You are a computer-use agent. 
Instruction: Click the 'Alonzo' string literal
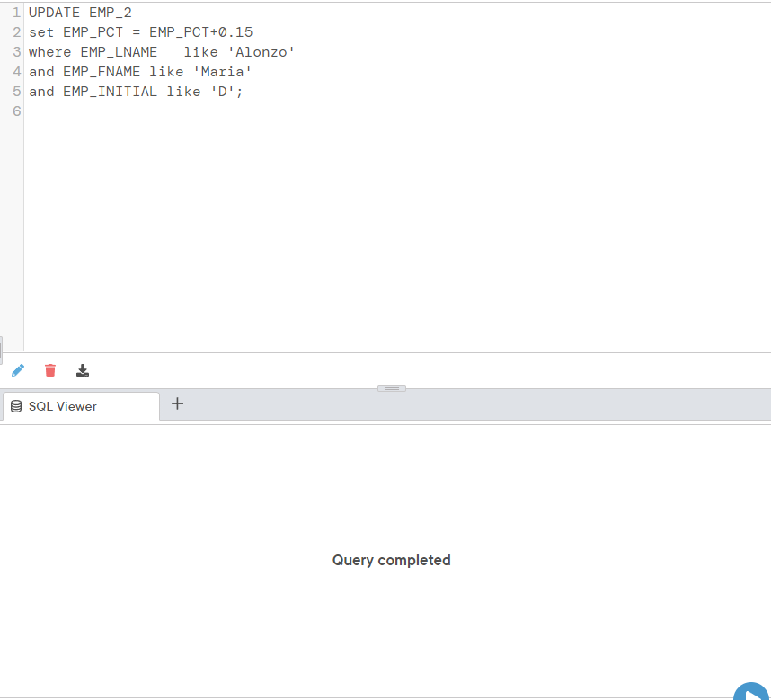(x=263, y=51)
